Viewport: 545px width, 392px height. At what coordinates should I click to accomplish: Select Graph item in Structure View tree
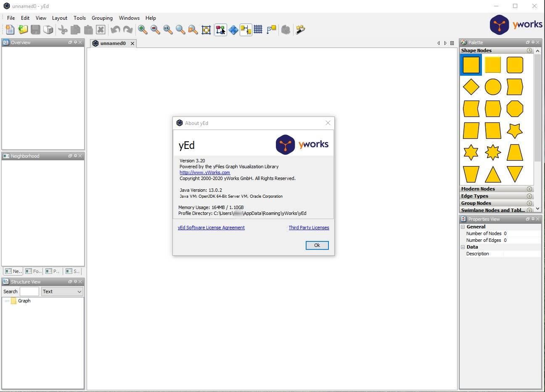click(x=24, y=301)
